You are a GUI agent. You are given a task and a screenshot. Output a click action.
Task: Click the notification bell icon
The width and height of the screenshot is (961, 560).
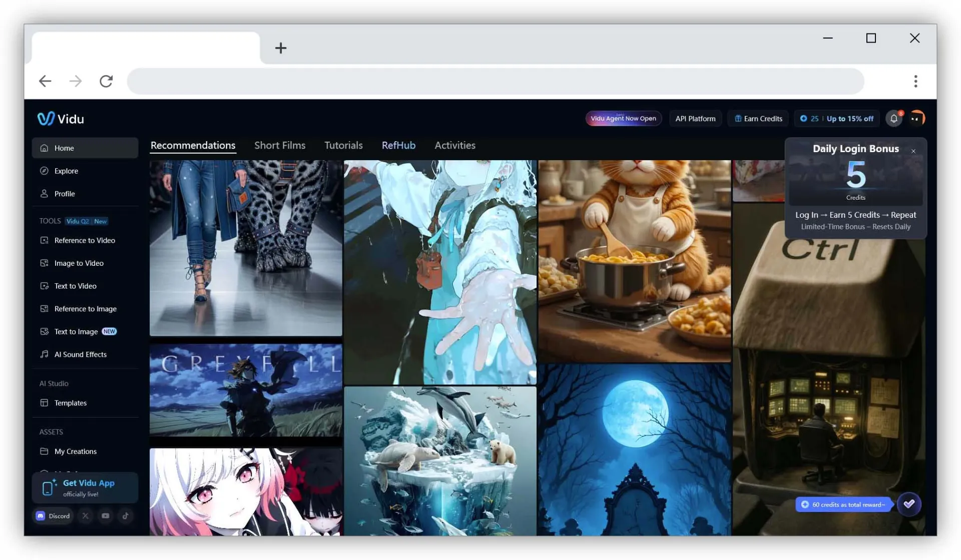tap(893, 119)
